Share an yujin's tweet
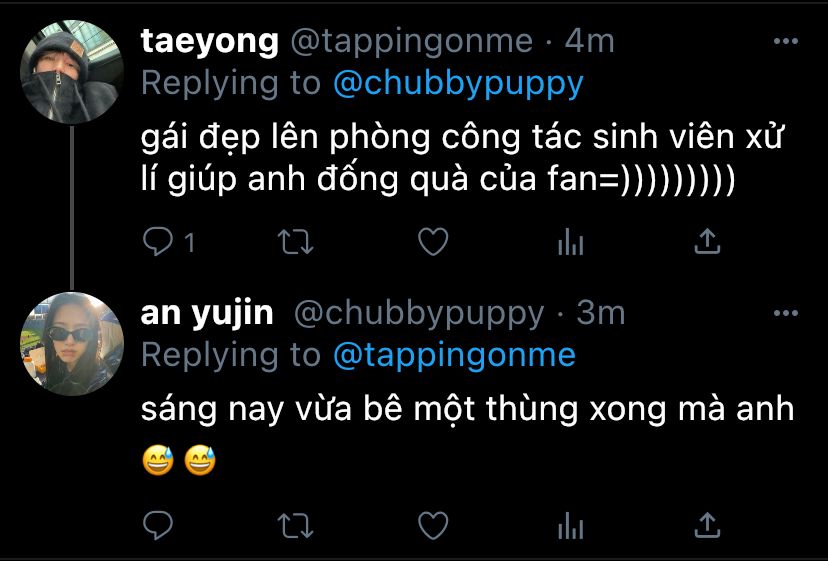828x561 pixels. 707,525
